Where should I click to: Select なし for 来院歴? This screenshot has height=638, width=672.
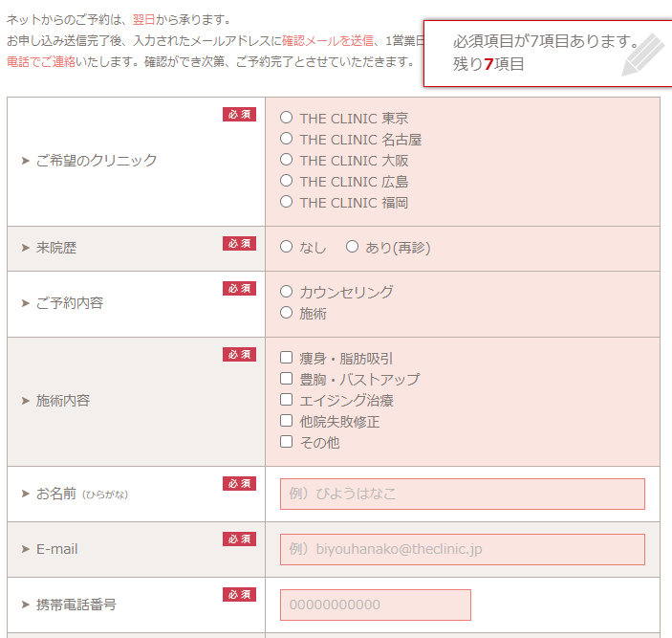287,247
